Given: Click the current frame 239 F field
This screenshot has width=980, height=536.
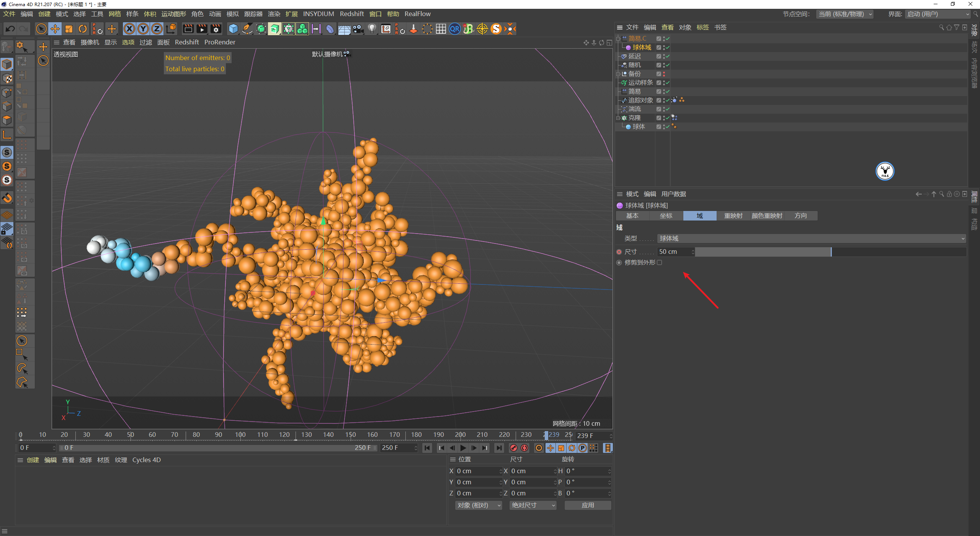Looking at the screenshot, I should point(593,436).
